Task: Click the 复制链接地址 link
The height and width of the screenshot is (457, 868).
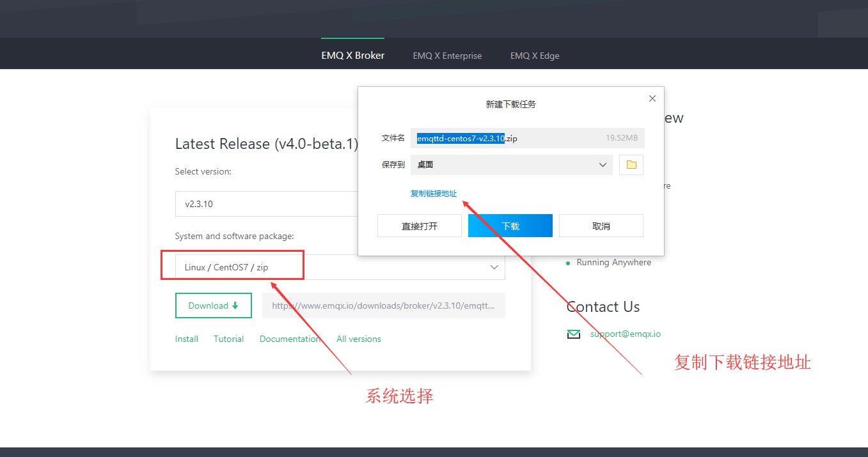Action: 434,194
